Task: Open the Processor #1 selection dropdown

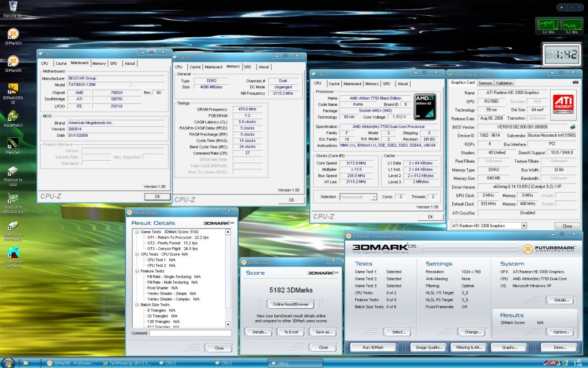Action: 374,197
